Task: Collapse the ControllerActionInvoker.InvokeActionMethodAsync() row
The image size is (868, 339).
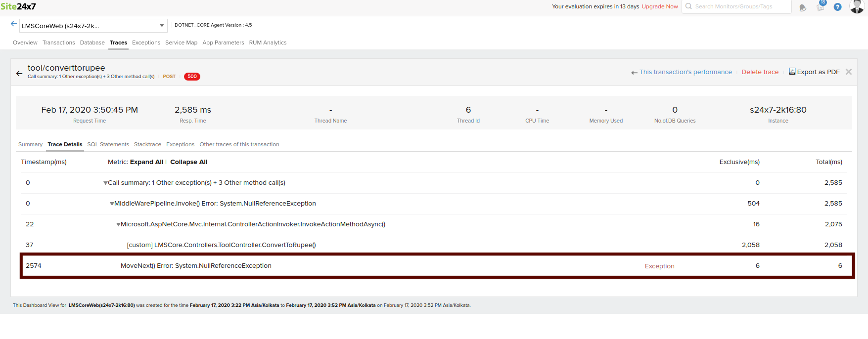Action: pos(118,225)
